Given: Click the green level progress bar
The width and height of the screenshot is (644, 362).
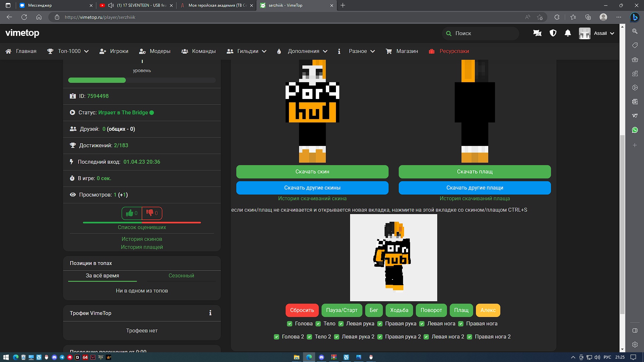Looking at the screenshot, I should click(x=97, y=80).
